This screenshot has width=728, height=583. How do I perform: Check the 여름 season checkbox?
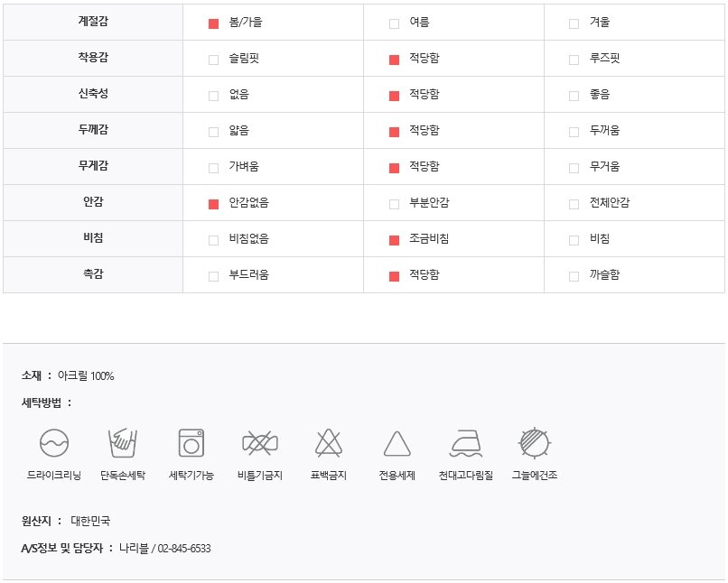[394, 23]
